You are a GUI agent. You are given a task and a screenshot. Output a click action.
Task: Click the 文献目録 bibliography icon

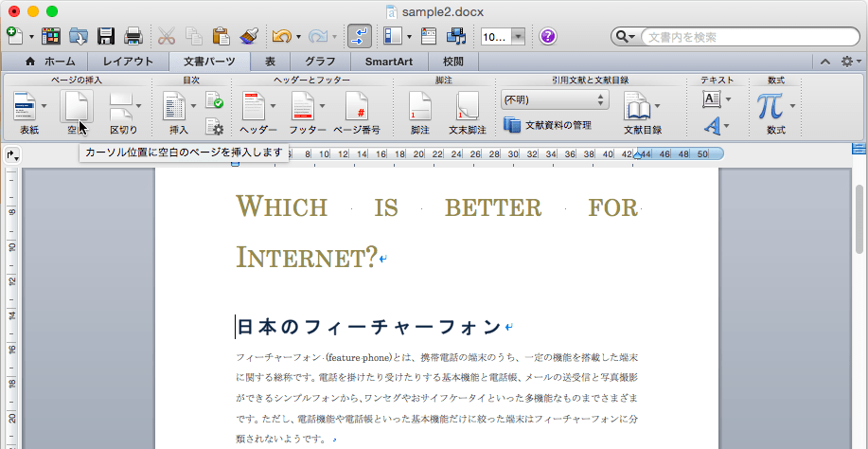click(637, 106)
